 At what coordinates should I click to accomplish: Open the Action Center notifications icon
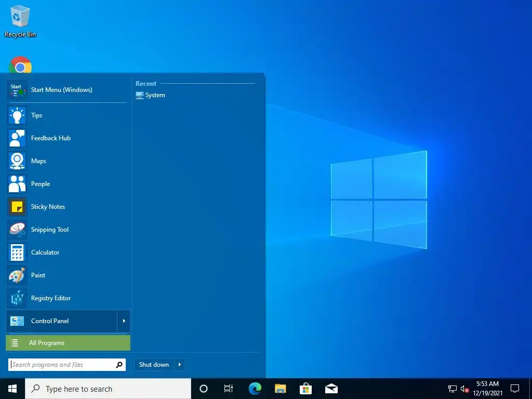pos(515,389)
